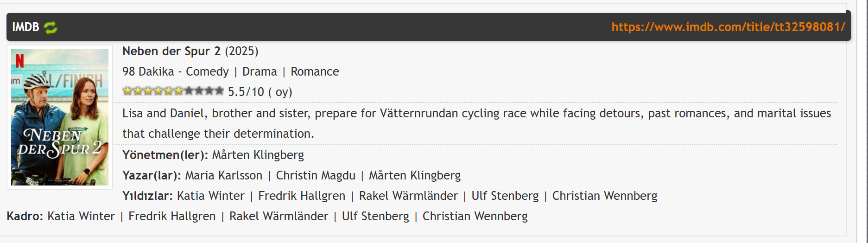Select the Comedy genre
Screen dimensions: 868x243
[x=207, y=71]
